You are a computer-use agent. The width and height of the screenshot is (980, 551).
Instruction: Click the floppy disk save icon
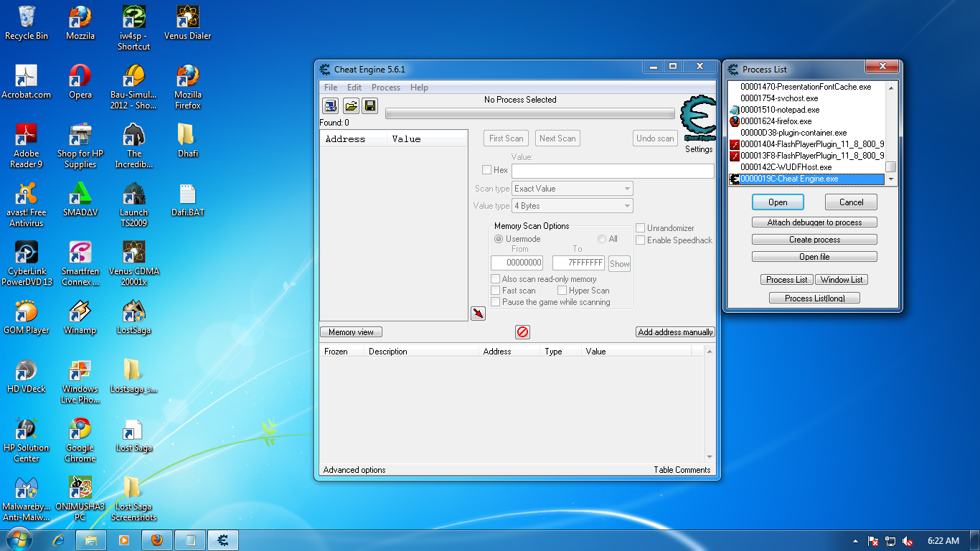coord(369,106)
